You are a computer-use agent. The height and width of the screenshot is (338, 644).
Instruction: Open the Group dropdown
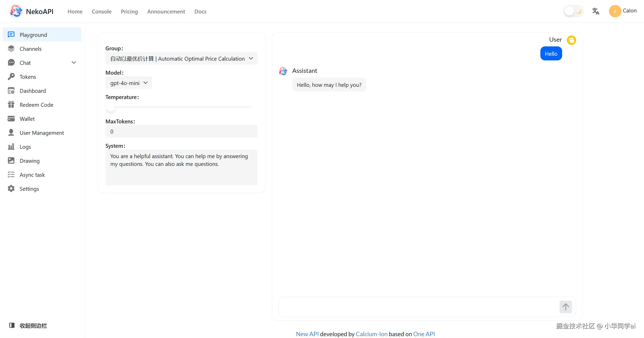click(181, 59)
